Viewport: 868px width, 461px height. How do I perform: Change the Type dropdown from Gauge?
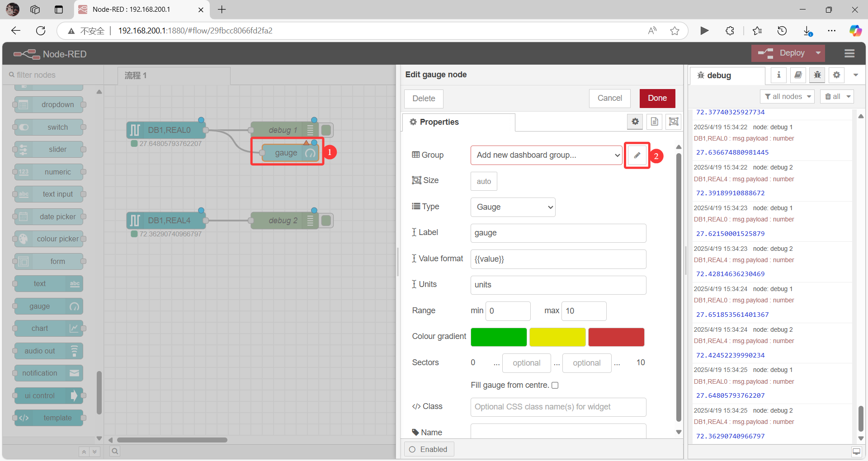(513, 207)
